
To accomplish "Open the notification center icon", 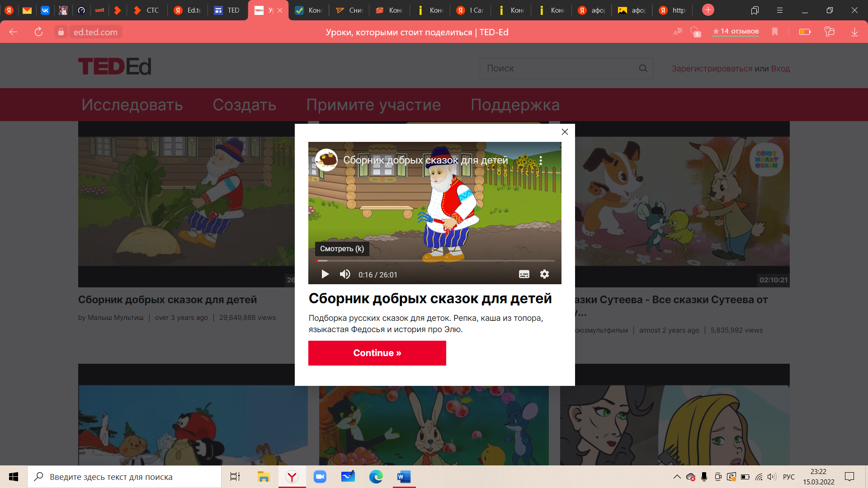I will tap(849, 477).
